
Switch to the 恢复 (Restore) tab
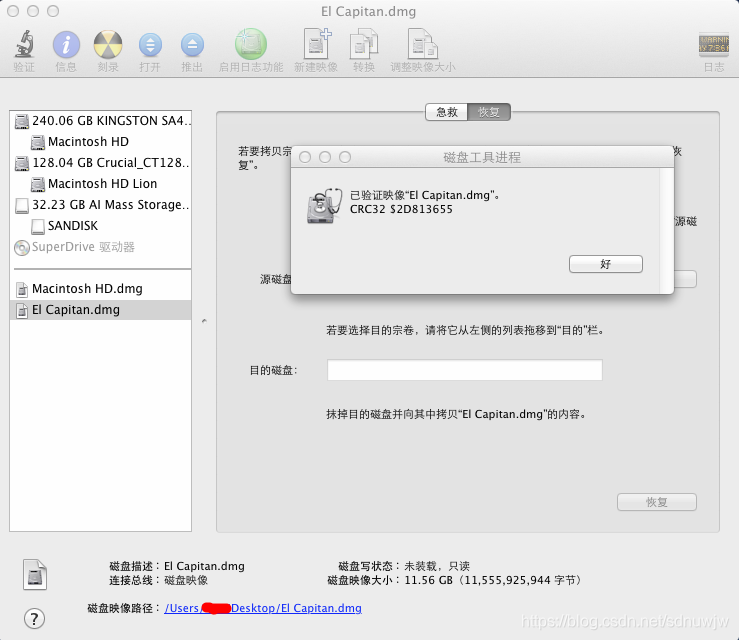[489, 112]
